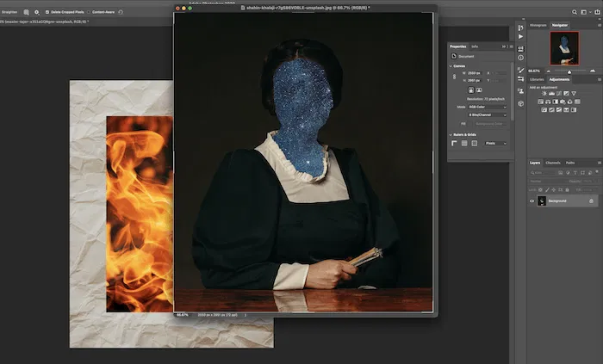Image resolution: width=603 pixels, height=364 pixels.
Task: Switch to the Histogram tab
Action: point(538,25)
